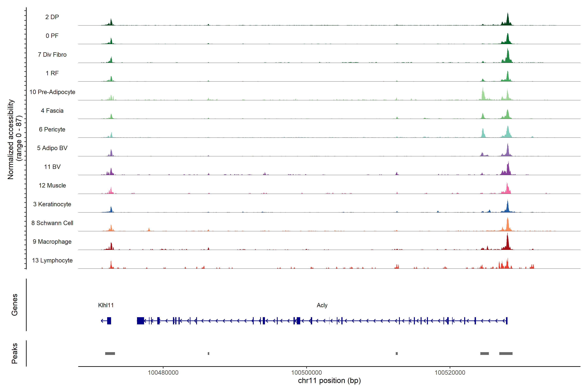Click the leftmost gray peak bar
Image resolution: width=588 pixels, height=392 pixels.
click(110, 353)
